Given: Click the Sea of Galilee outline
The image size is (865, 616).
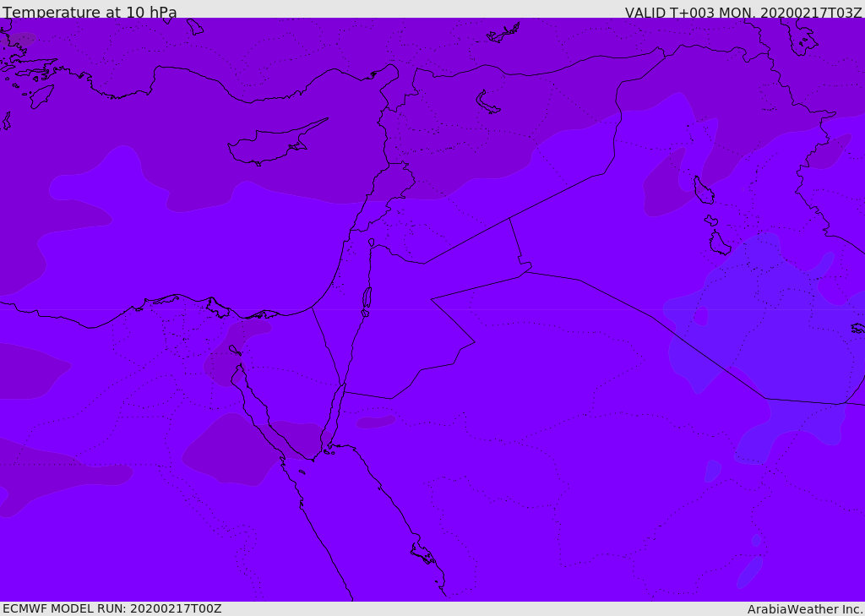Looking at the screenshot, I should (x=371, y=243).
